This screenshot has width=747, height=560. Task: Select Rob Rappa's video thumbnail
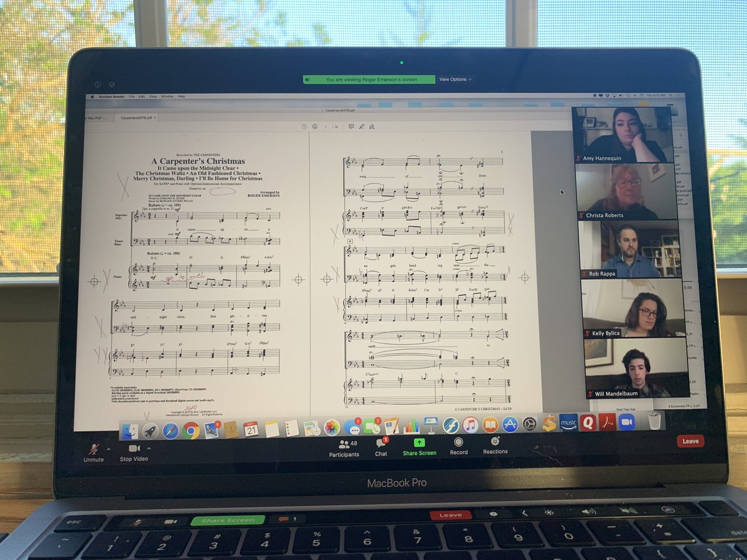click(x=630, y=249)
